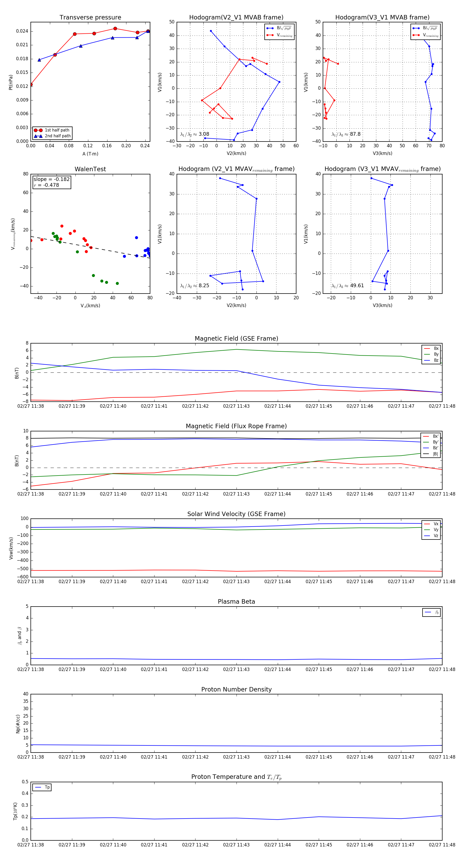Click the λ1/λ3 ≈ 87.8 eigenvalue ratio
The image size is (473, 868).
click(346, 134)
